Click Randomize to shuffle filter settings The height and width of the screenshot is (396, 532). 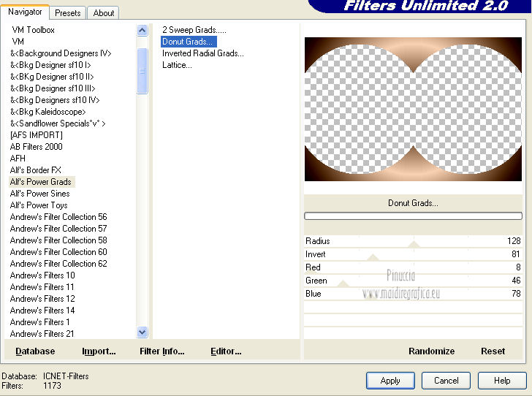tap(431, 351)
